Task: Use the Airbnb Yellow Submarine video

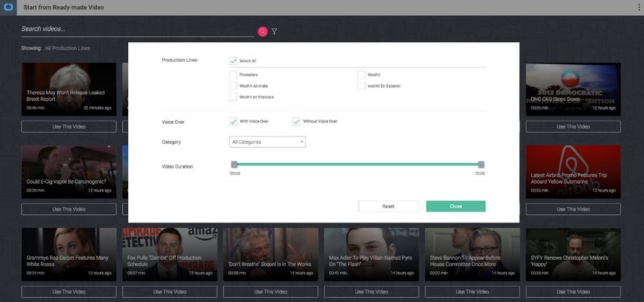Action: click(x=573, y=209)
